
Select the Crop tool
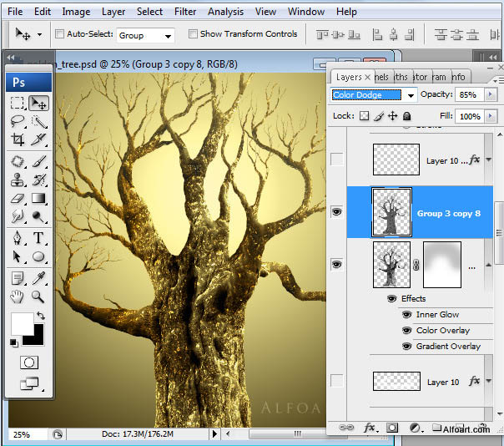pyautogui.click(x=18, y=139)
